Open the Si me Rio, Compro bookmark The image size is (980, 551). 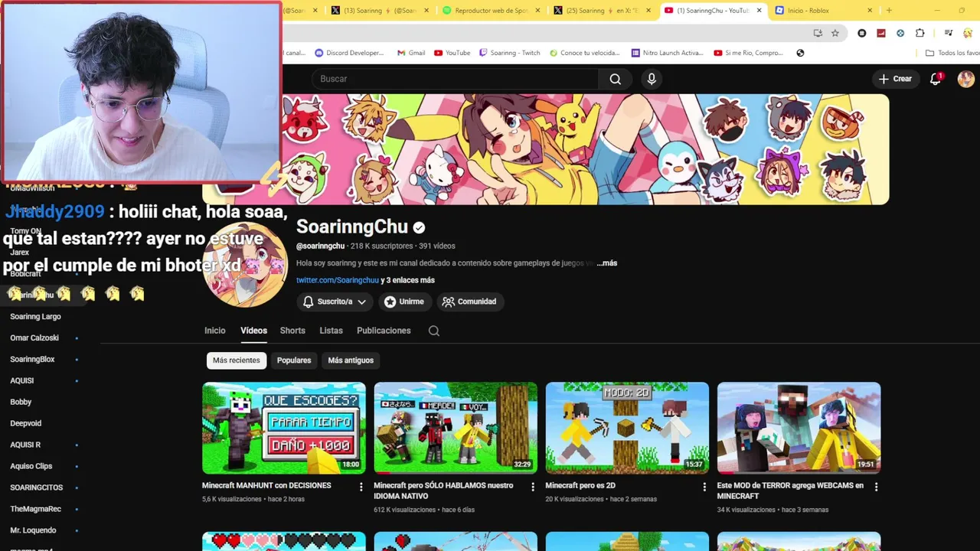point(748,53)
